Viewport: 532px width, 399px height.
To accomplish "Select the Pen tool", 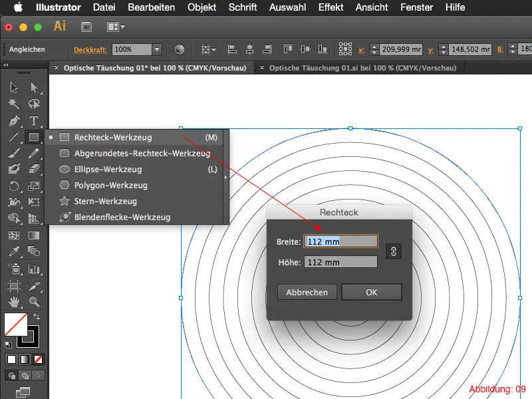I will (x=14, y=121).
